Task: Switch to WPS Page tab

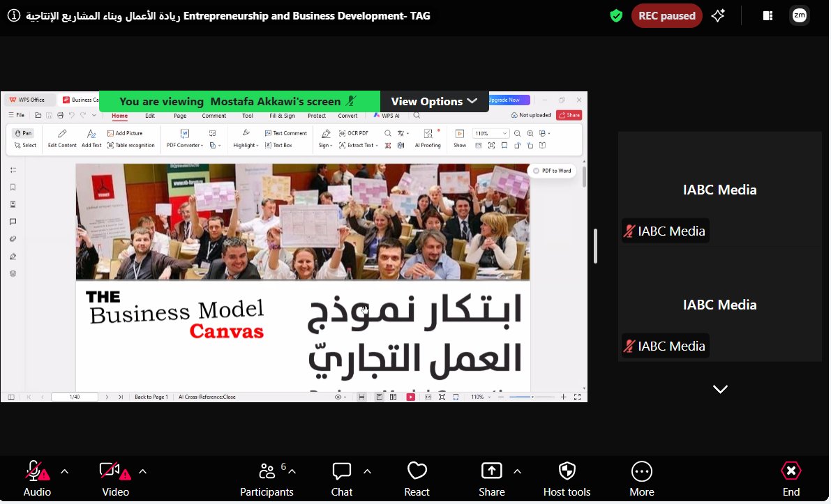Action: click(x=180, y=116)
